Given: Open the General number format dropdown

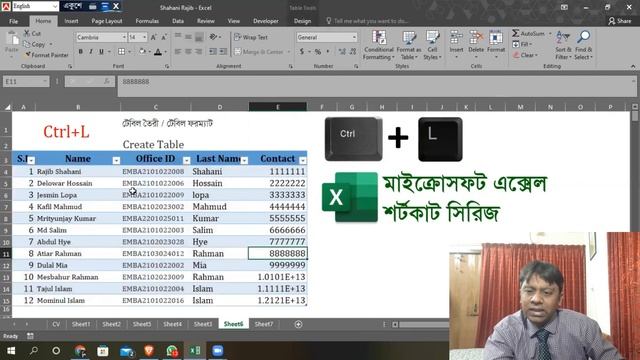Looking at the screenshot, I should point(354,37).
